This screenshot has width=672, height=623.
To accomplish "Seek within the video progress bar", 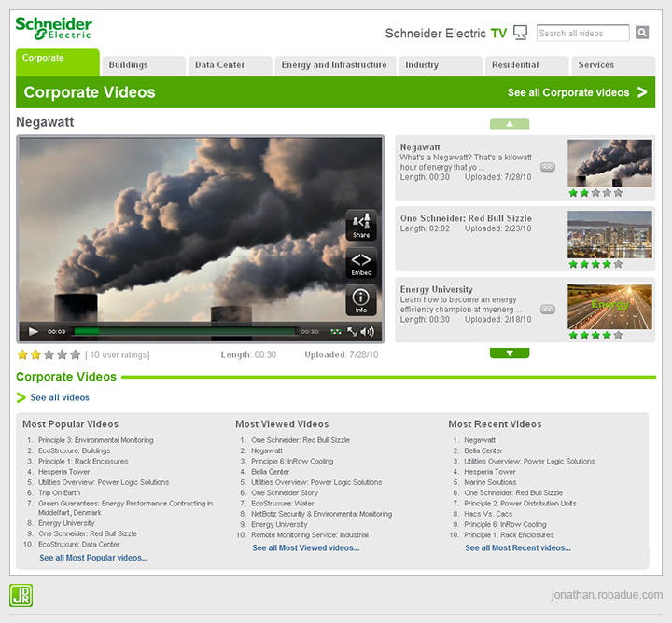I will pos(185,331).
